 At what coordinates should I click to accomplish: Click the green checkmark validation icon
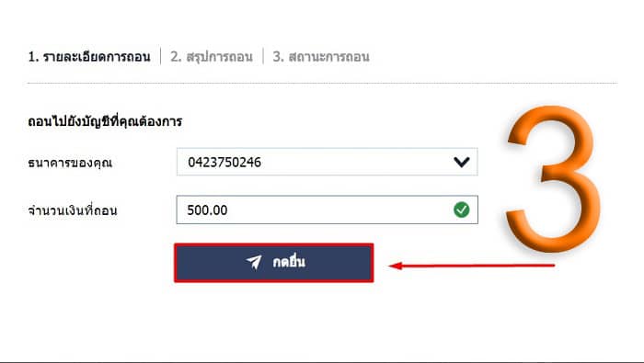[x=462, y=210]
